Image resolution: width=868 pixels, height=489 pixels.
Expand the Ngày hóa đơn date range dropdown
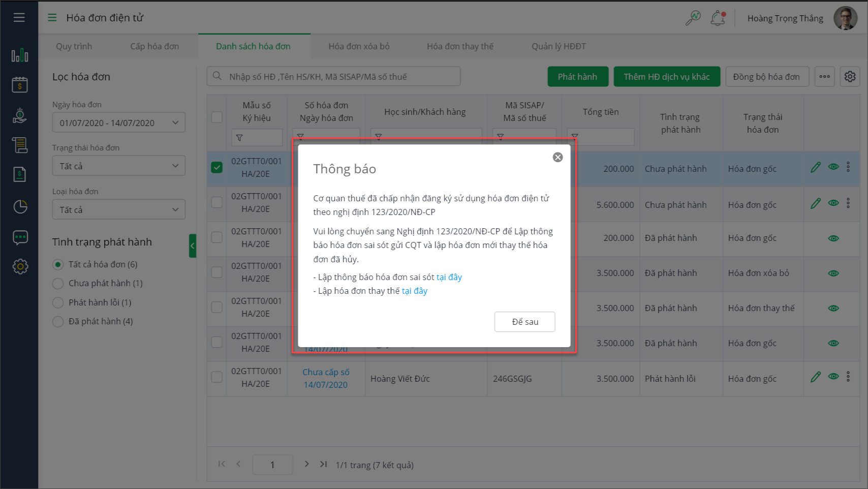[x=119, y=123]
